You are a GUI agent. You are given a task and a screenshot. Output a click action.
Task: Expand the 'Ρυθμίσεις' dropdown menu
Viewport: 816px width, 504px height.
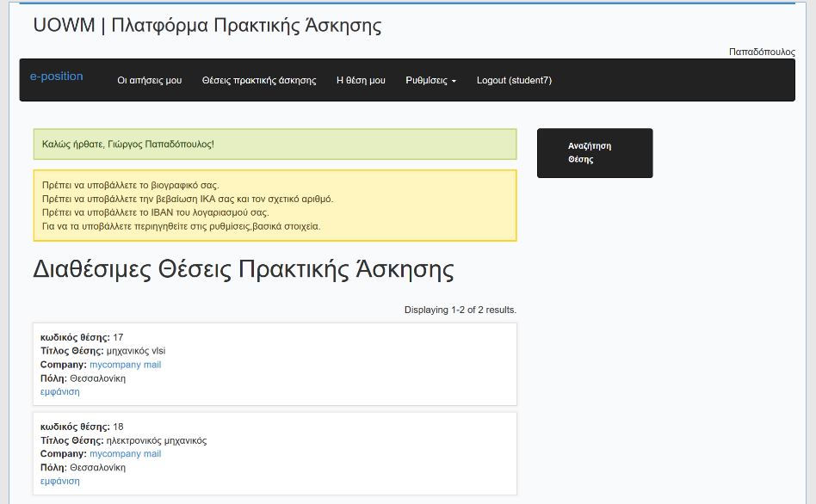[431, 80]
